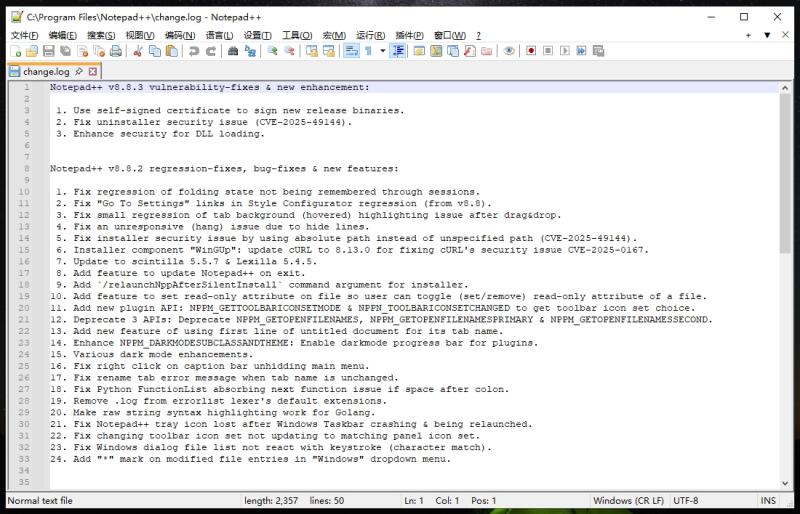800x514 pixels.
Task: Open the 设置(T) menu
Action: 257,35
